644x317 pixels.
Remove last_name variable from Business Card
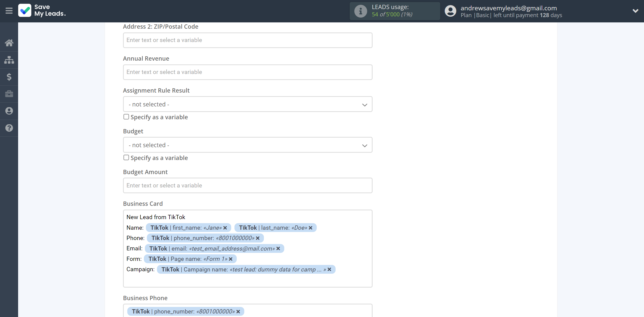[311, 228]
